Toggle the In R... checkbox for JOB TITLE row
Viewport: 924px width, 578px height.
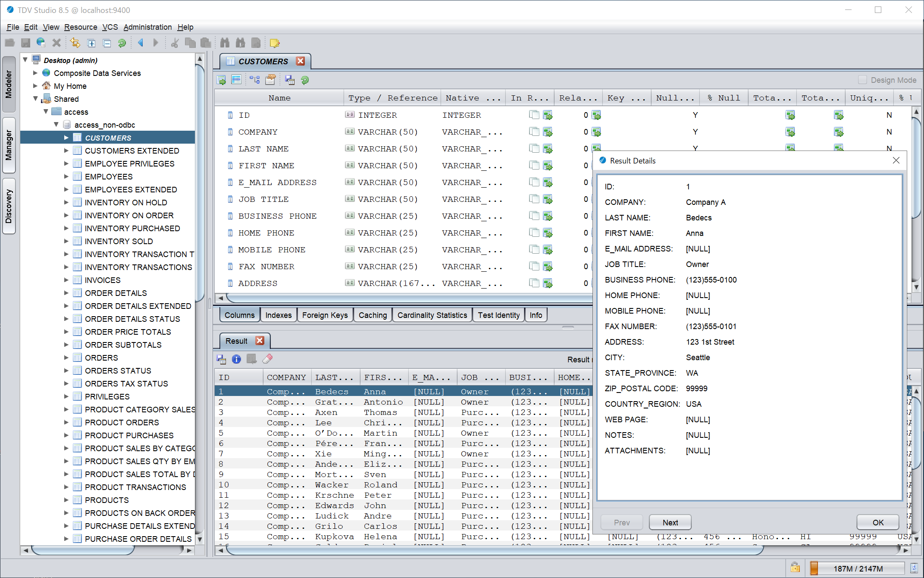pos(534,199)
